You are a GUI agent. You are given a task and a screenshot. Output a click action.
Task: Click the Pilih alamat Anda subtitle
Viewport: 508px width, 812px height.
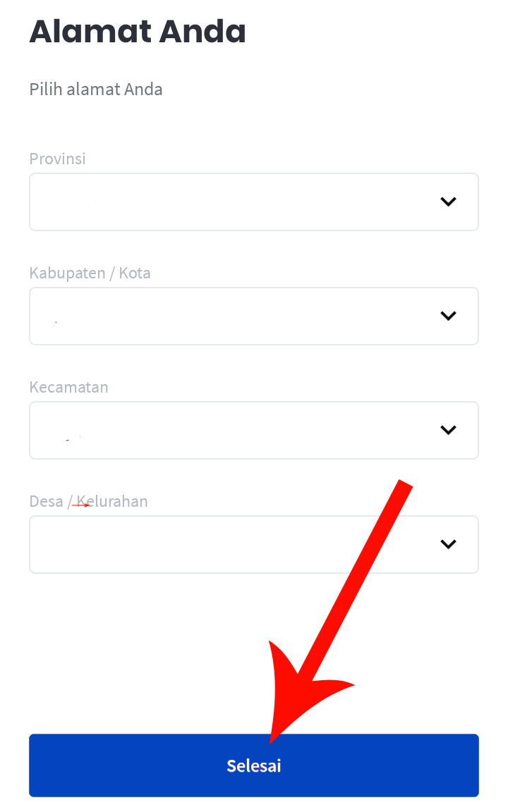pos(96,90)
